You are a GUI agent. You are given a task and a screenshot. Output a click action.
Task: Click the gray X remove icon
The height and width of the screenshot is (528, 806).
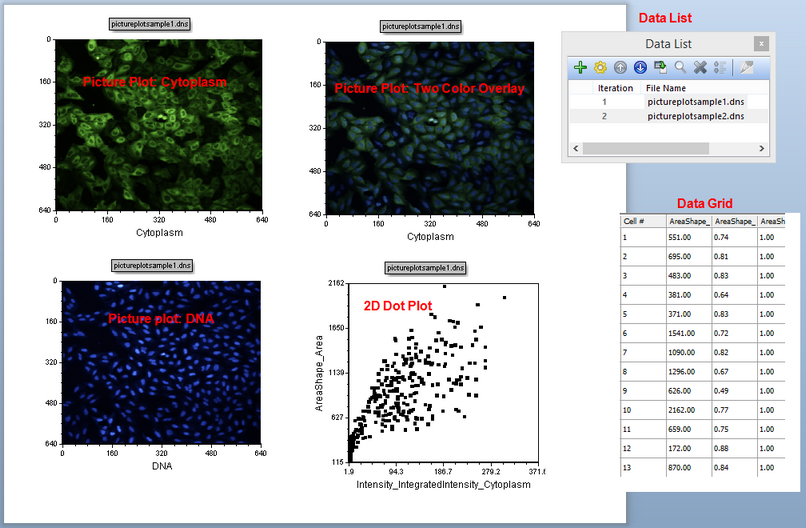click(700, 68)
